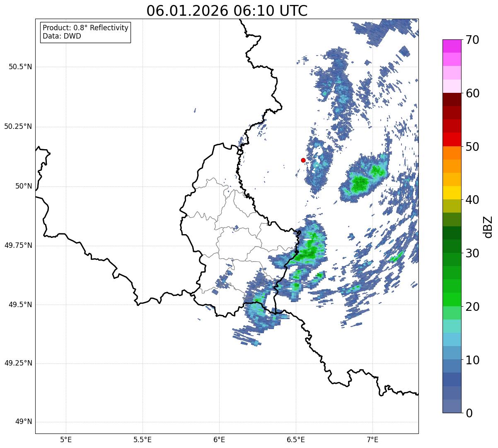
Task: Click the longitude label "6.5°E"
Action: [296, 439]
